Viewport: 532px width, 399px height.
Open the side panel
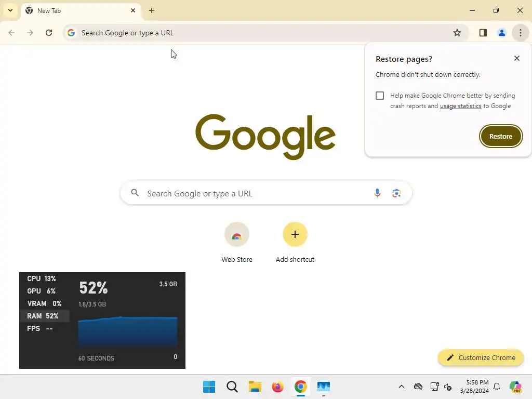click(483, 33)
